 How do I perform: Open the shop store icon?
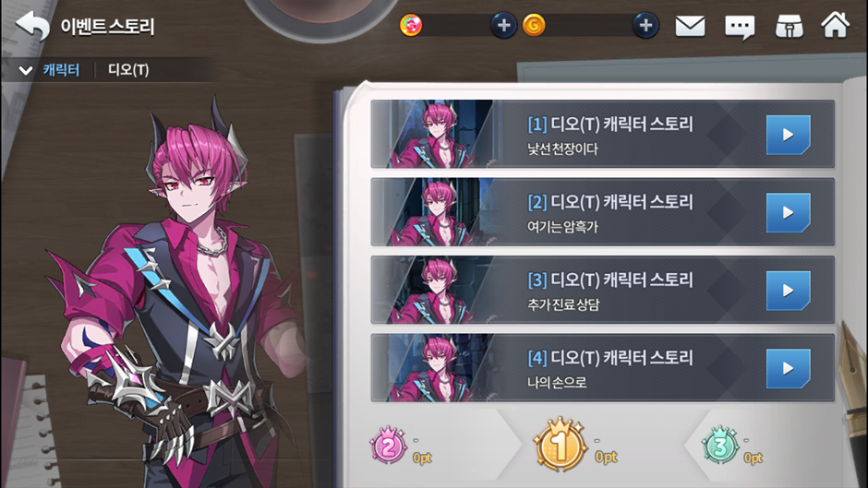789,27
